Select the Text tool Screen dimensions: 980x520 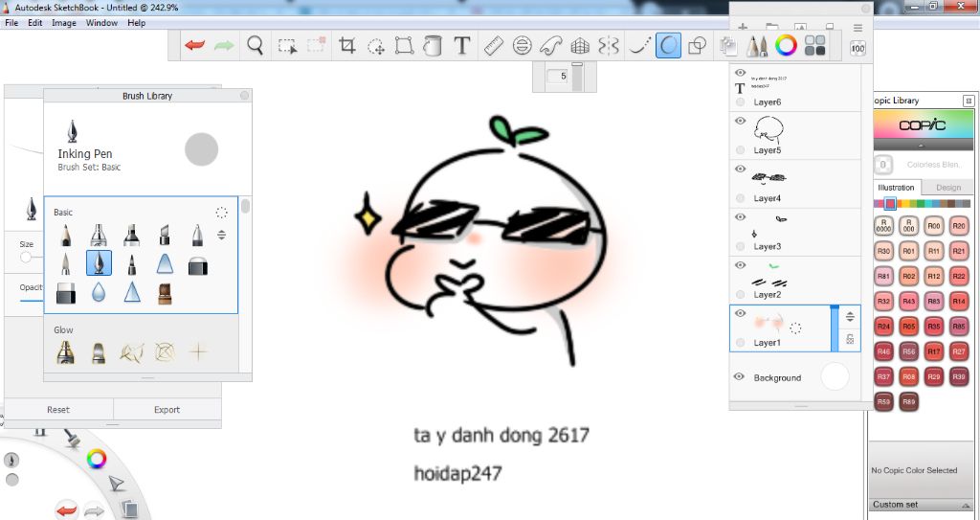pos(462,46)
